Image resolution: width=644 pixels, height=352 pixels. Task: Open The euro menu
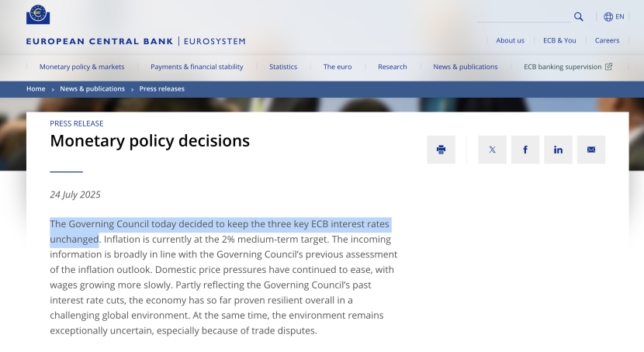tap(338, 67)
